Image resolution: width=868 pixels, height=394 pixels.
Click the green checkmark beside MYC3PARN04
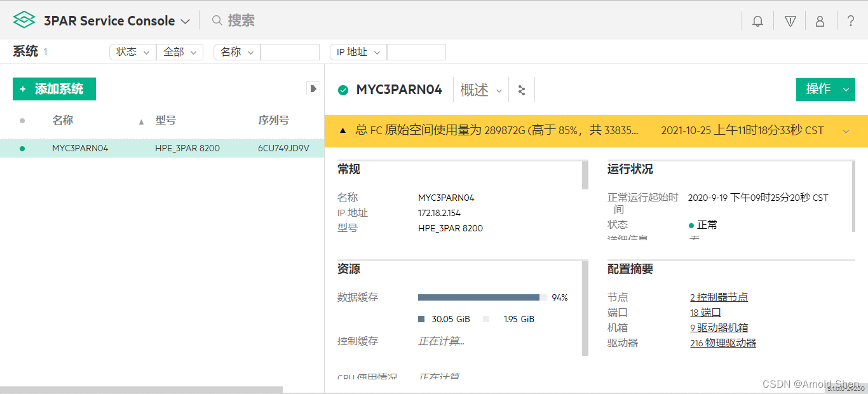(342, 90)
